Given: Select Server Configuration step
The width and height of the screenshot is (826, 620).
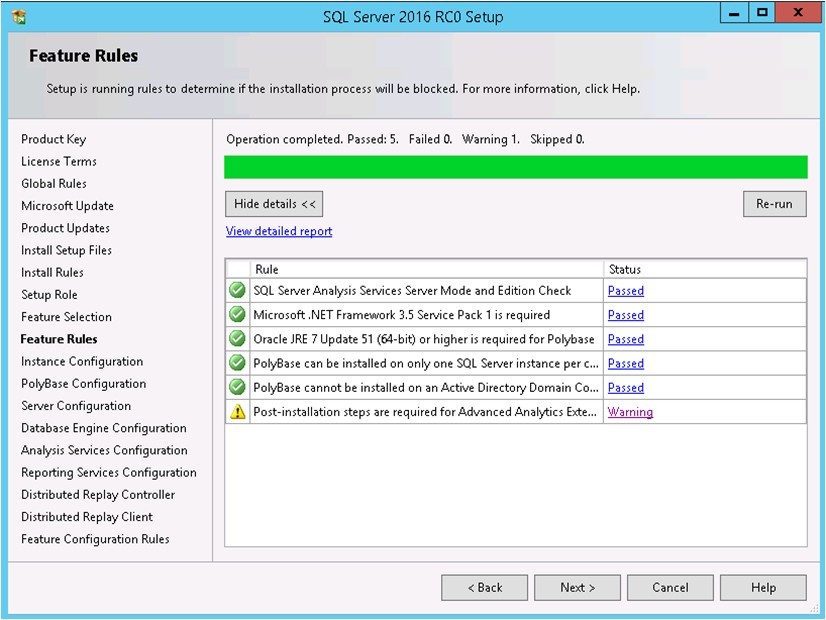Looking at the screenshot, I should pyautogui.click(x=76, y=406).
